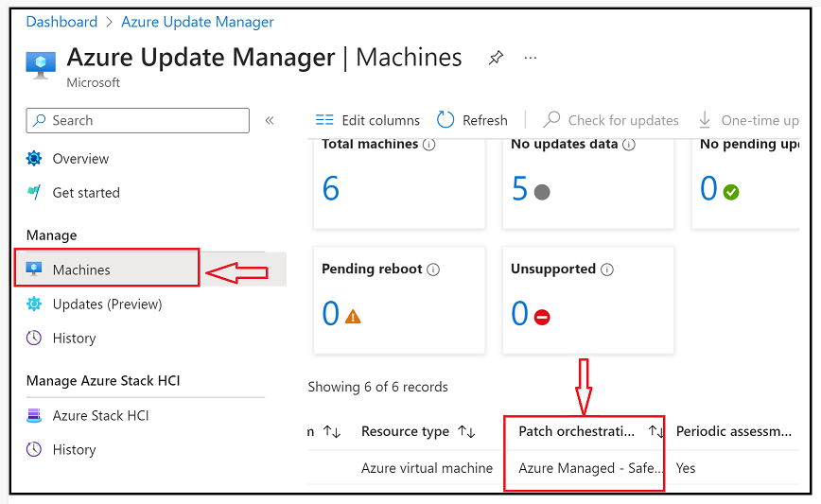Click the red blocked icon in Unsupported

click(542, 317)
